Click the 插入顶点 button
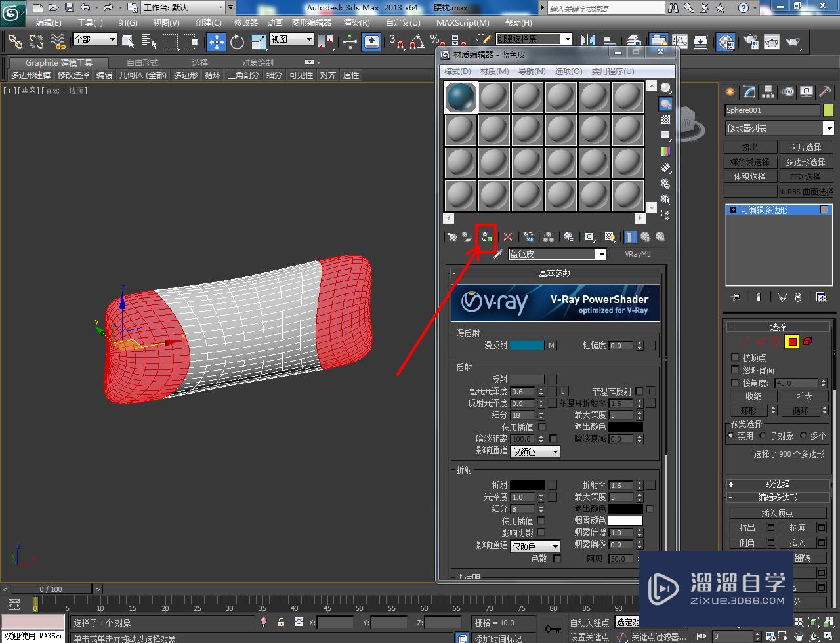 [777, 513]
